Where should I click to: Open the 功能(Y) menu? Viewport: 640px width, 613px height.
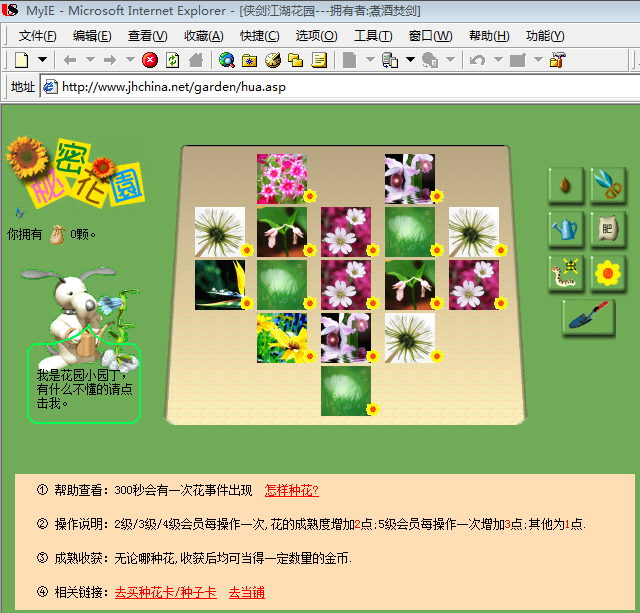click(x=545, y=36)
